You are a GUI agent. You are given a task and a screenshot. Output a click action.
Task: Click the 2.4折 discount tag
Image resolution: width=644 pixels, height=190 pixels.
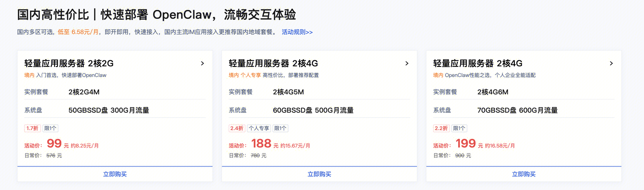pos(237,128)
